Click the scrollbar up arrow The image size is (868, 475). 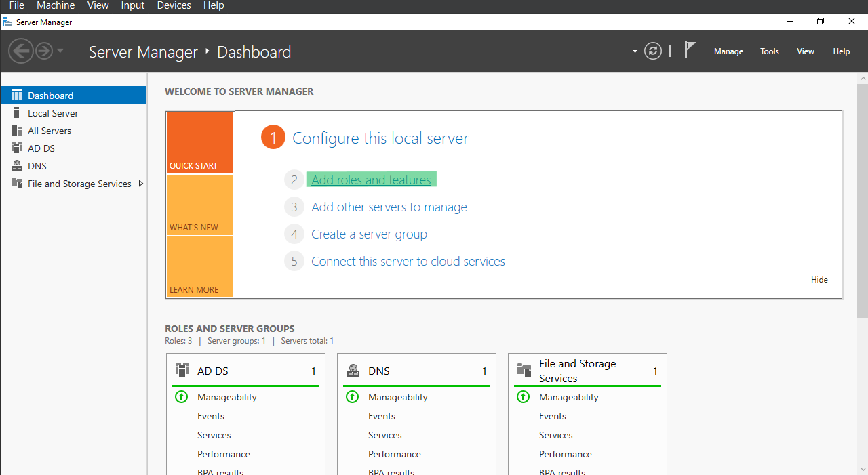point(862,78)
